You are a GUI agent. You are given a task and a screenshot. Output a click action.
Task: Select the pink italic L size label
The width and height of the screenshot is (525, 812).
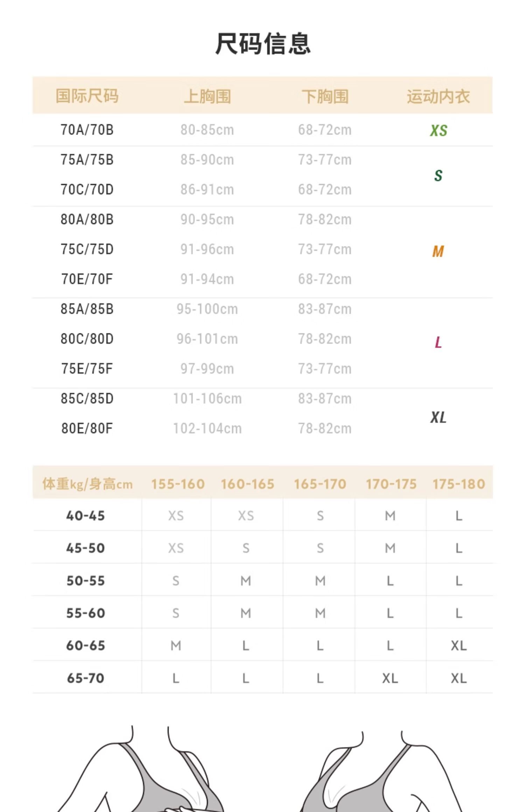tap(438, 342)
